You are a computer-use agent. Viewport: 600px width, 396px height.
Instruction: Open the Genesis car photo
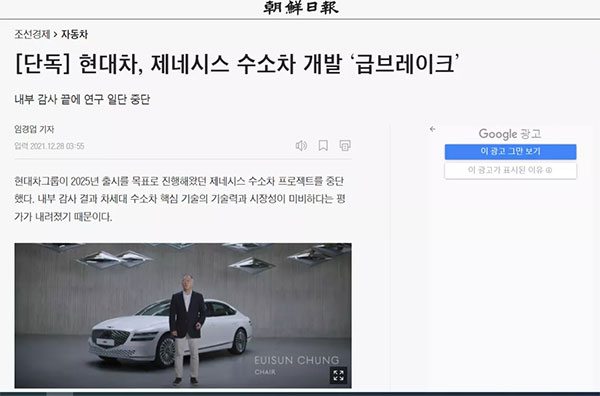183,315
